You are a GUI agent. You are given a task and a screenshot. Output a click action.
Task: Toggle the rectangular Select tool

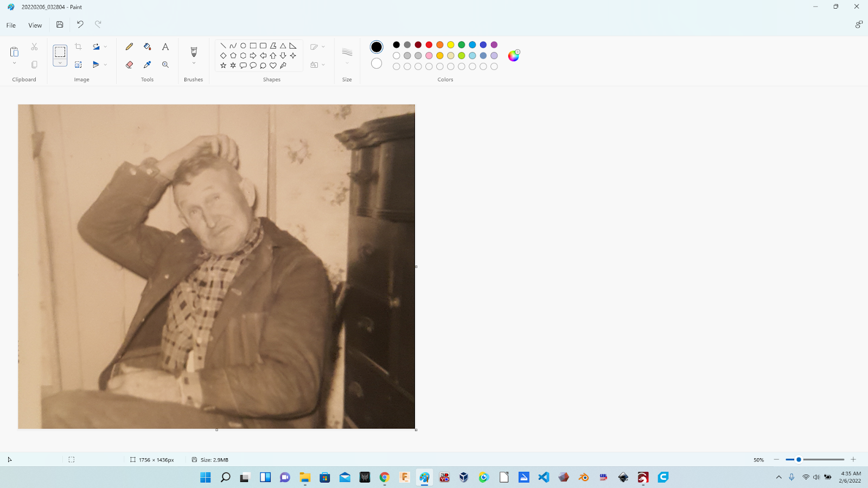[x=60, y=52]
